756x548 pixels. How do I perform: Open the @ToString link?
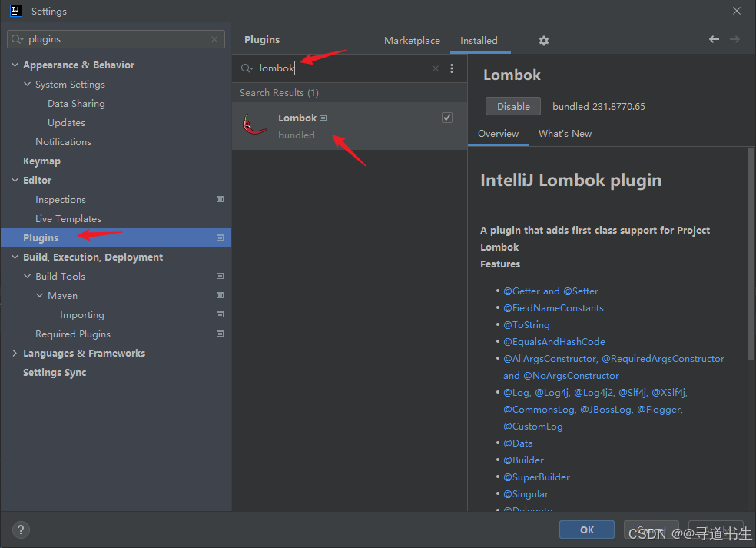[x=526, y=324]
